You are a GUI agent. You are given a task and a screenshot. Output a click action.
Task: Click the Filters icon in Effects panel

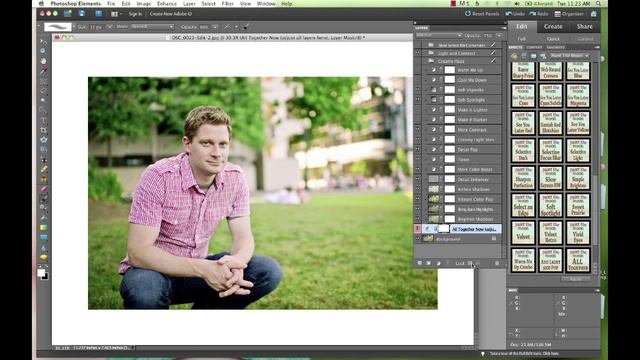coord(514,56)
